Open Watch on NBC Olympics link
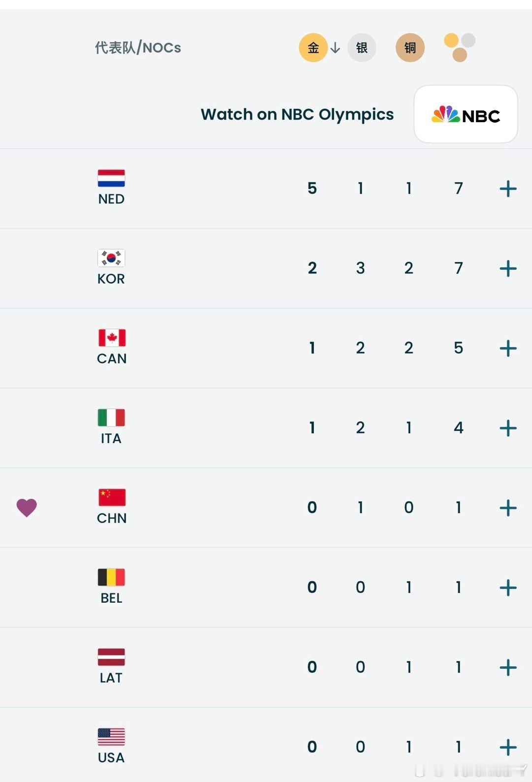The height and width of the screenshot is (782, 532). 297,115
